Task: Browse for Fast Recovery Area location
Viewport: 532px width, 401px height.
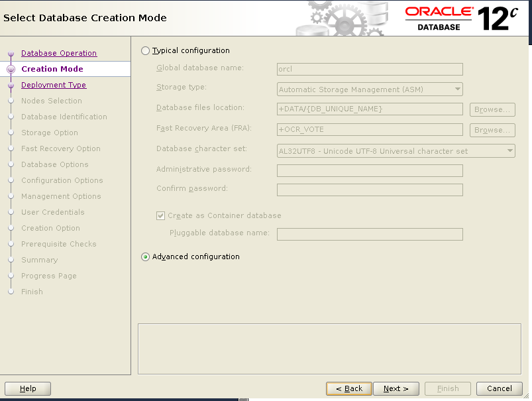Action: [x=492, y=130]
